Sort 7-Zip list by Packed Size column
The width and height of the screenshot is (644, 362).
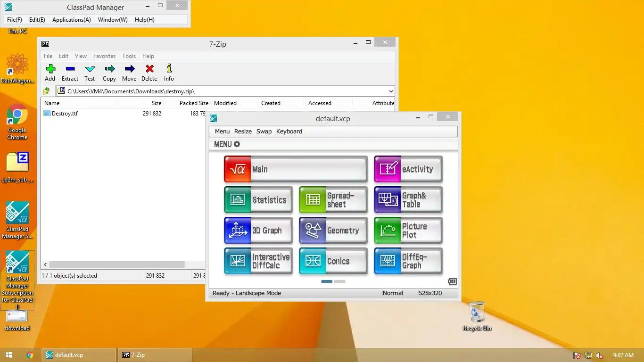point(187,103)
